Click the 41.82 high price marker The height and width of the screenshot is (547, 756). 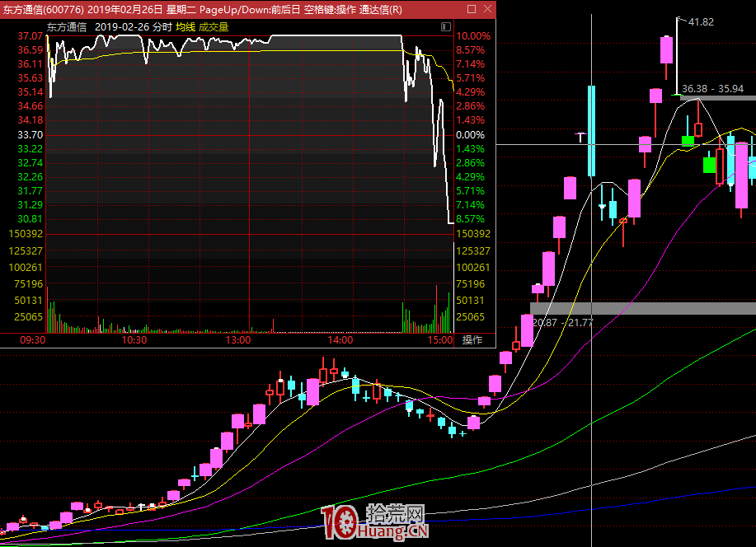click(700, 21)
